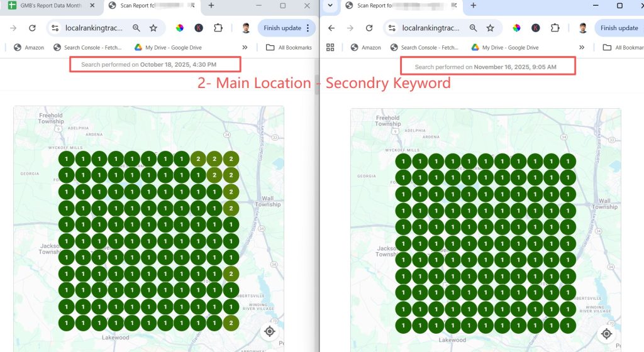Screen dimensions: 644x352
Task: Switch to the GMB's Report Data tab
Action: point(50,6)
